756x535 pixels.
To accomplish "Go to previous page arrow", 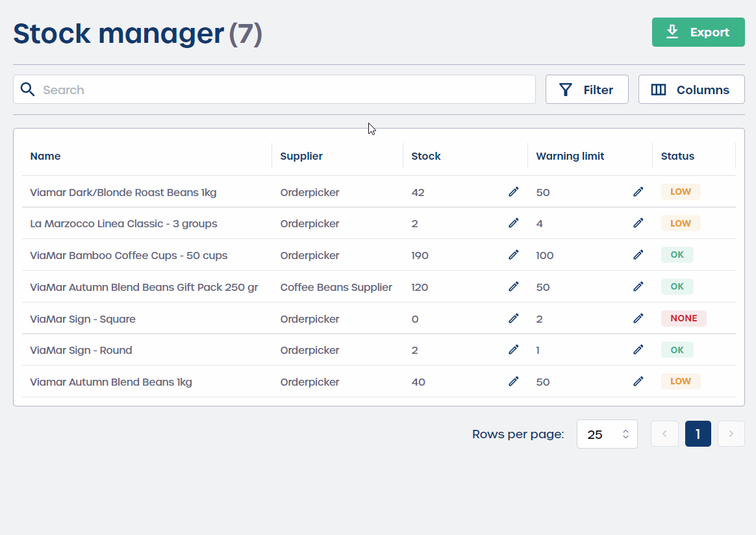I will pos(664,434).
